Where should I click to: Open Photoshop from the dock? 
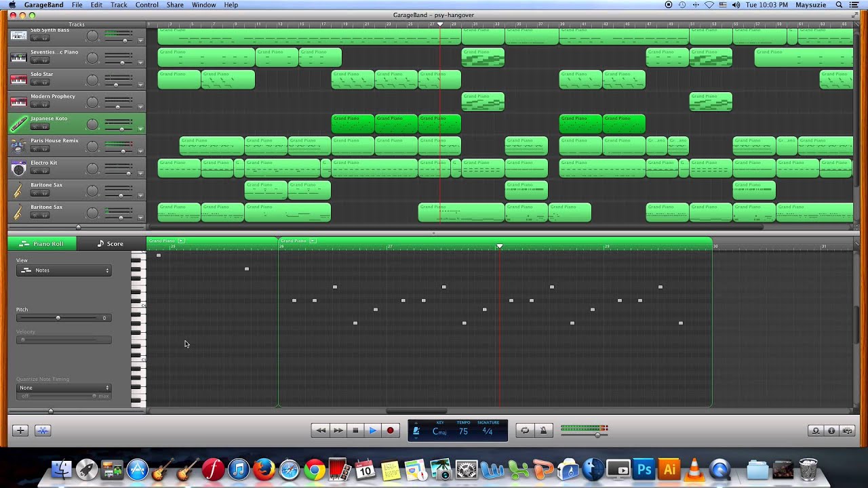click(644, 470)
